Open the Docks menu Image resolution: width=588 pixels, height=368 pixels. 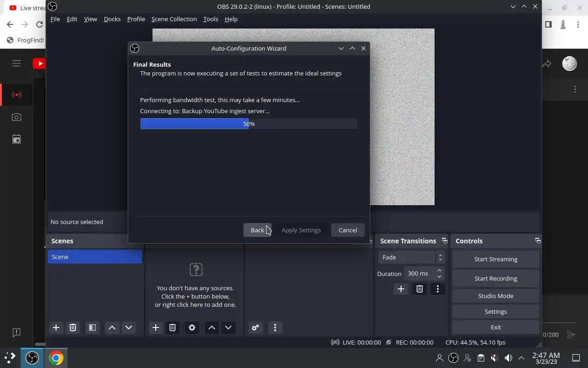112,19
